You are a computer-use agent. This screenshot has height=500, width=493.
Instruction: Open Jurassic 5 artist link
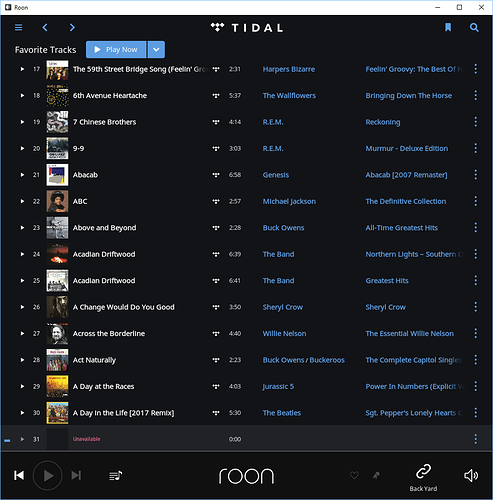click(278, 386)
